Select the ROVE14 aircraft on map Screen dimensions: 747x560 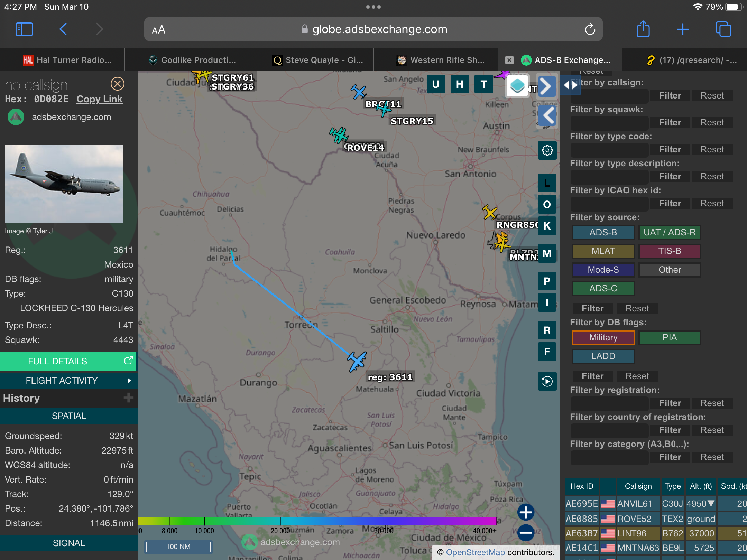339,135
